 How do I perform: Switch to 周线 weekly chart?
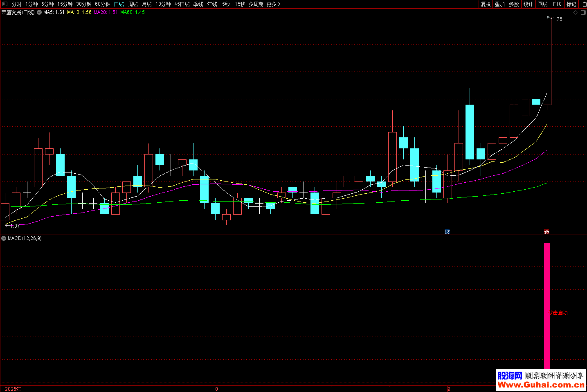(x=133, y=4)
